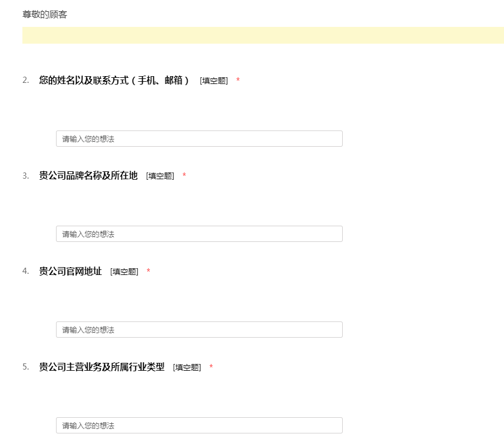504x448 pixels.
Task: Click question title 贵公司官网地址
Action: pyautogui.click(x=70, y=272)
